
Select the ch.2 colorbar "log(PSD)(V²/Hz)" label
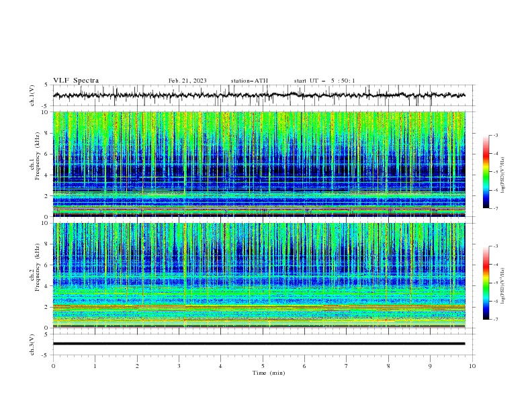tap(503, 285)
